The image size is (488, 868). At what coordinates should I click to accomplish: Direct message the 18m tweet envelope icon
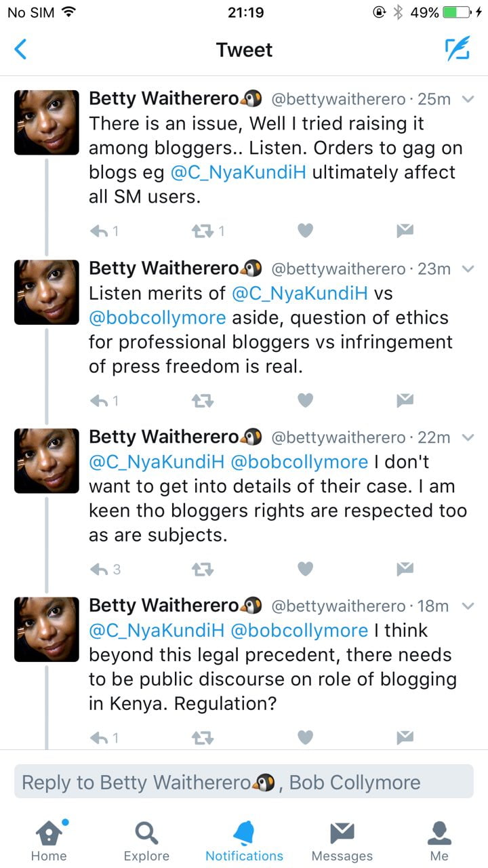[405, 737]
